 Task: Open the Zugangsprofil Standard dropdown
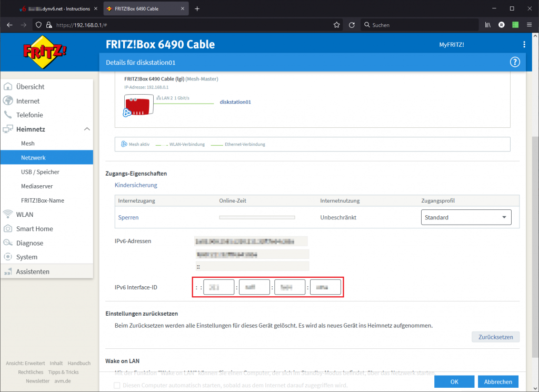click(x=466, y=217)
